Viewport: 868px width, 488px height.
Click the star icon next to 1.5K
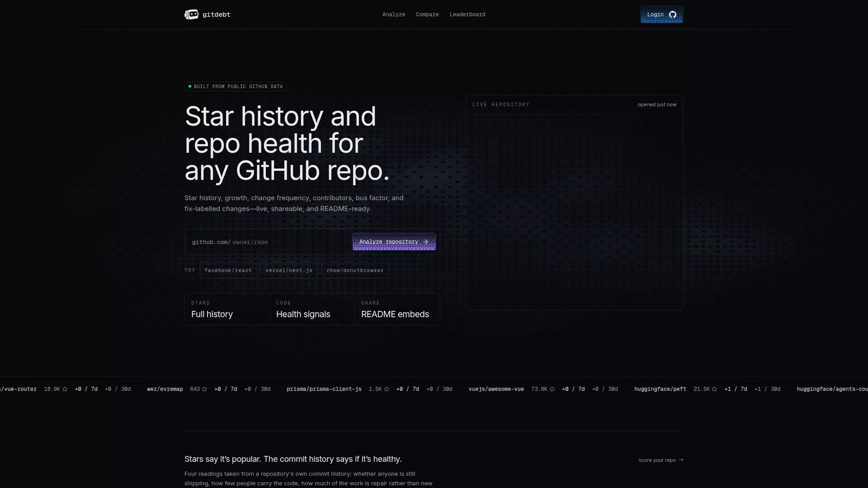(x=387, y=389)
